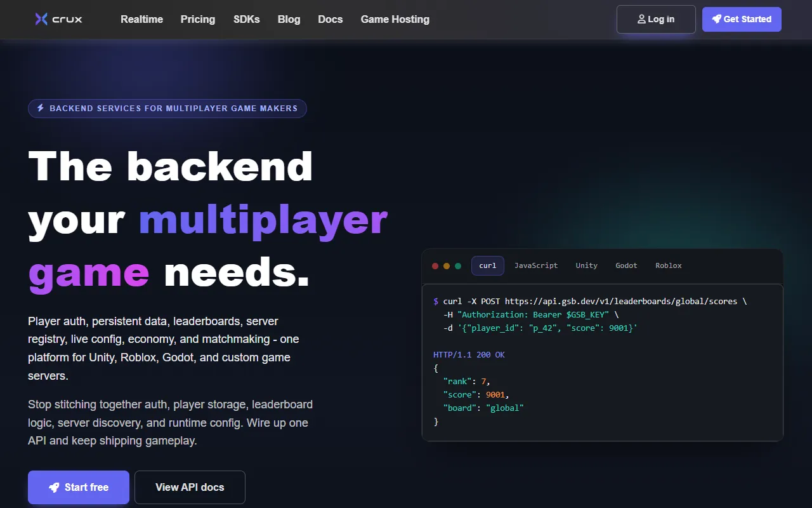Click the Log in button
The image size is (812, 508).
point(656,19)
